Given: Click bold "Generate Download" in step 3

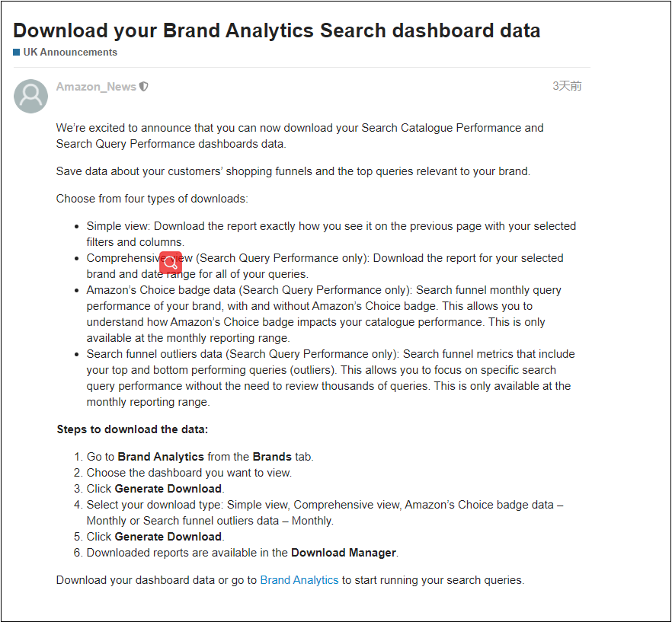Looking at the screenshot, I should (x=168, y=489).
